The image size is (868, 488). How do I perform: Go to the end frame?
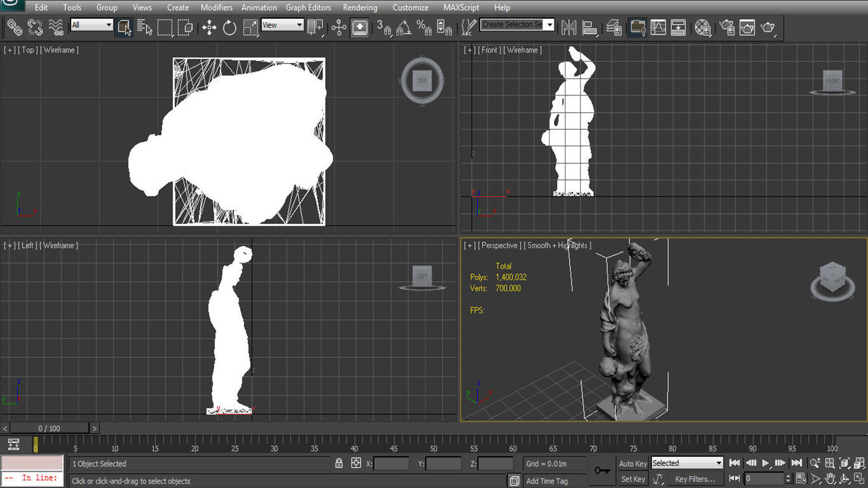click(797, 463)
